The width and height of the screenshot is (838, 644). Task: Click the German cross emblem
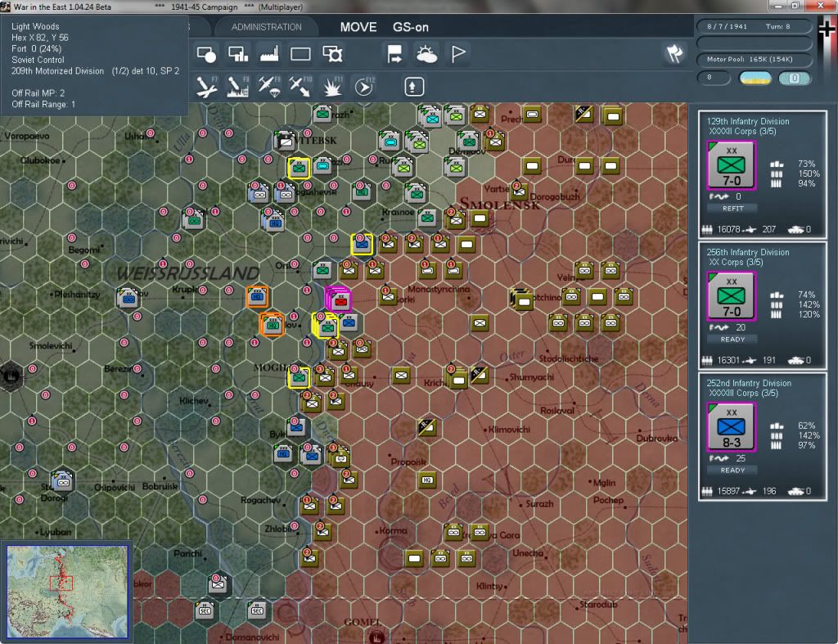[x=827, y=29]
